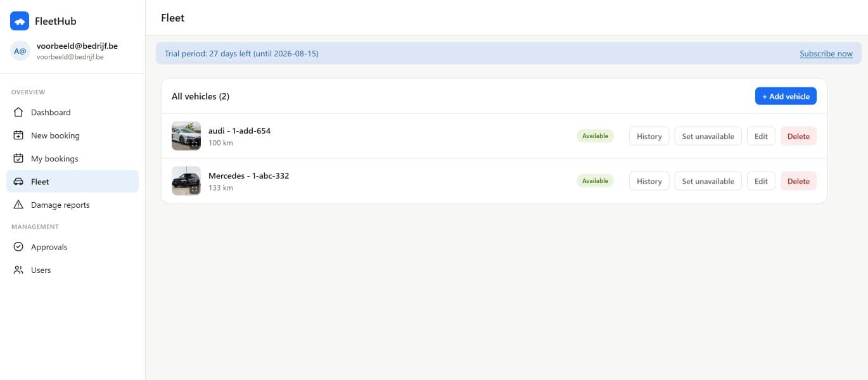This screenshot has height=380, width=868.
Task: Delete the audi 1-add-654 vehicle
Action: pos(798,136)
